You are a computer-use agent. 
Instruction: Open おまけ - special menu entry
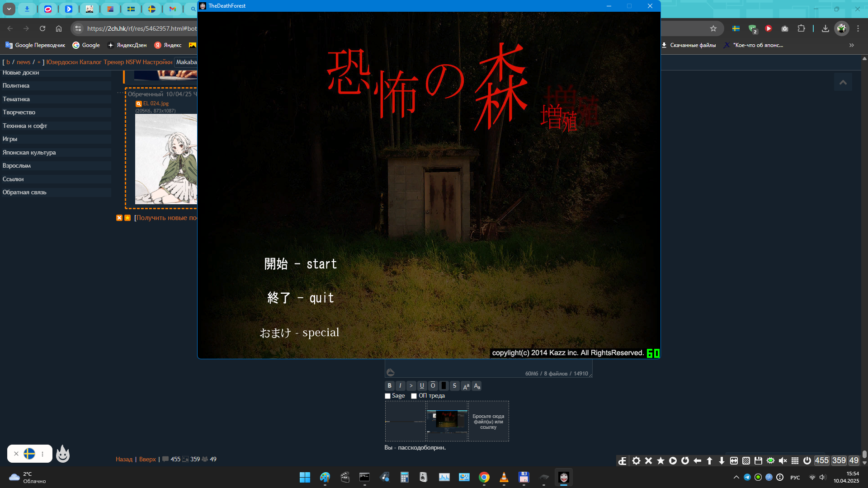click(299, 333)
